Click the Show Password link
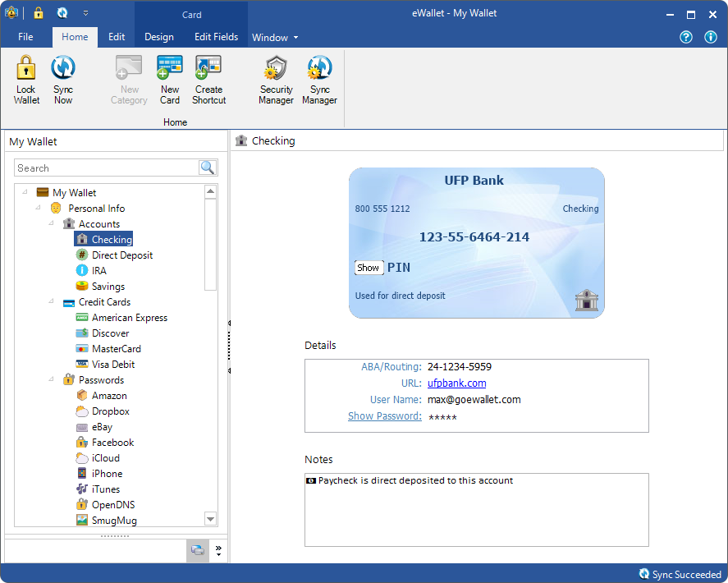The width and height of the screenshot is (728, 583). (x=385, y=415)
